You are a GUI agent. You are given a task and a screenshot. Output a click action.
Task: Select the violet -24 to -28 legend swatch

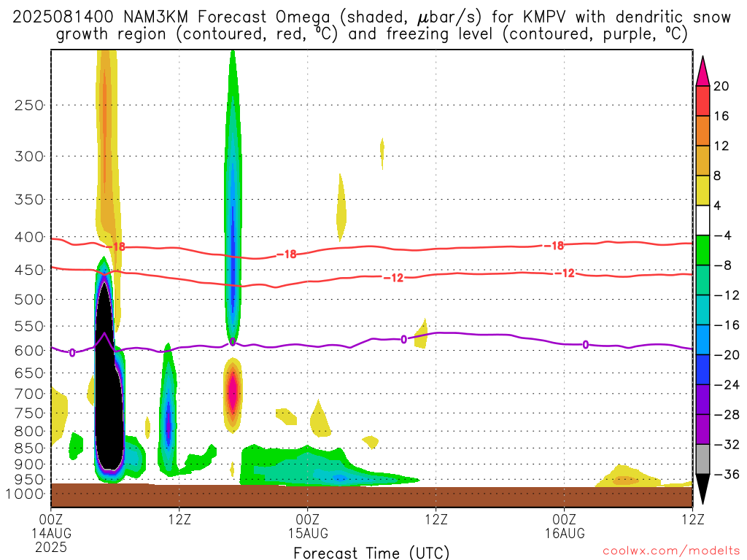pyautogui.click(x=703, y=400)
